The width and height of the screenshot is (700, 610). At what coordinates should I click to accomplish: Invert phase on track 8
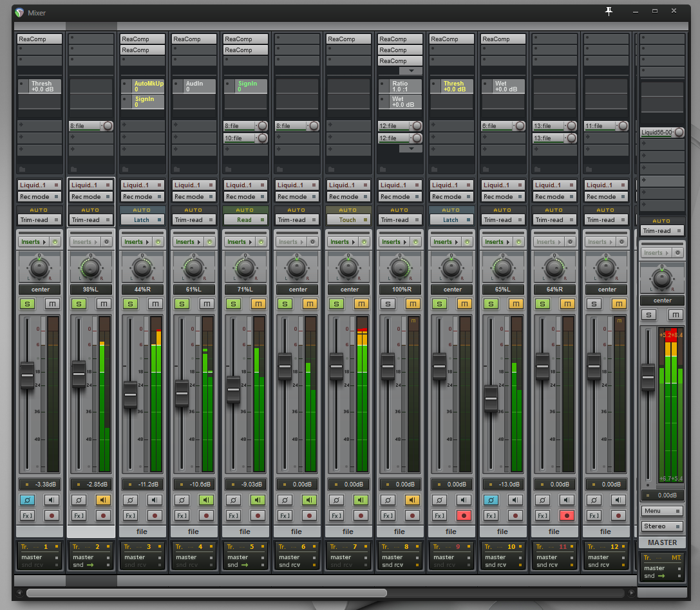pyautogui.click(x=388, y=500)
